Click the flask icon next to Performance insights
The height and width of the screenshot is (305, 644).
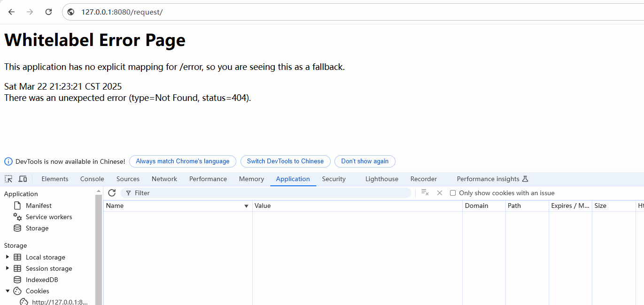pos(525,179)
